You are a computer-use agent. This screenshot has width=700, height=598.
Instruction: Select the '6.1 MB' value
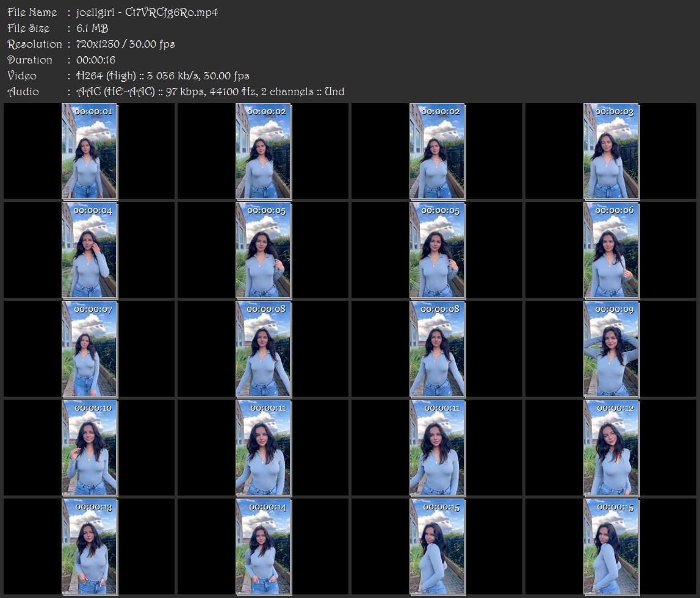click(92, 28)
